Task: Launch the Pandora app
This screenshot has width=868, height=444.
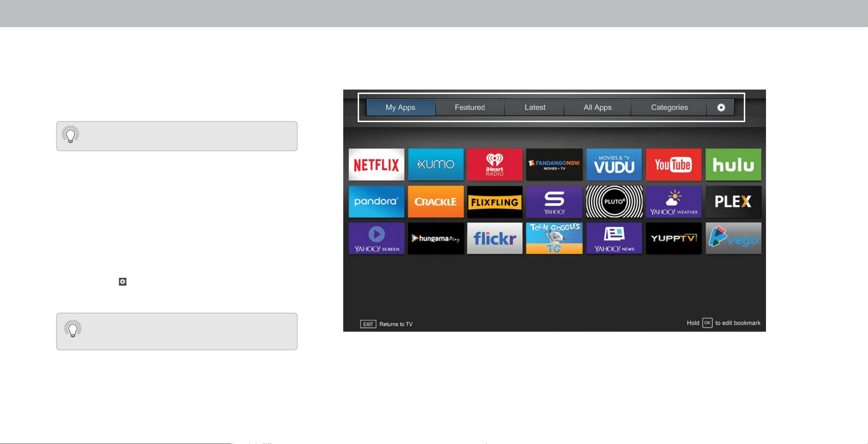Action: click(376, 201)
